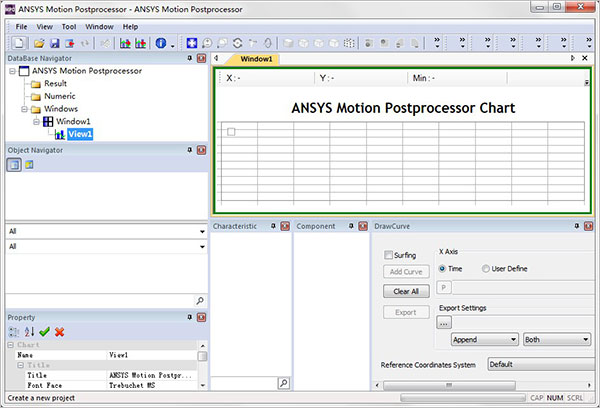This screenshot has width=600, height=408.
Task: Collapse the Title property group
Action: 21,365
